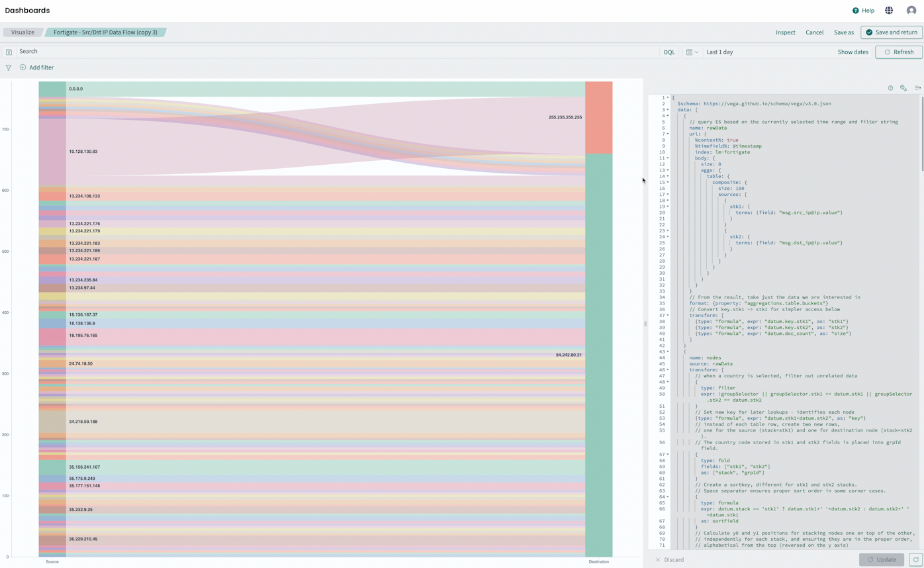Open the user account avatar menu
The image size is (924, 568).
click(911, 11)
